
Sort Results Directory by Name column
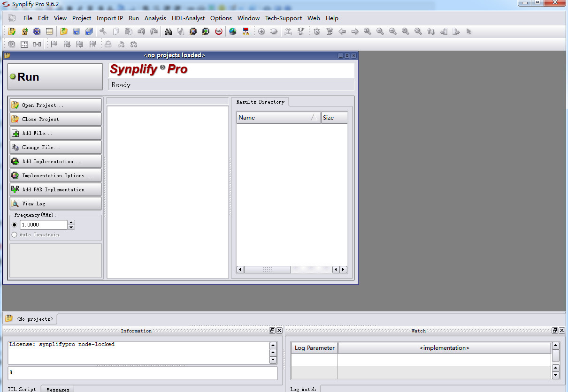(278, 118)
